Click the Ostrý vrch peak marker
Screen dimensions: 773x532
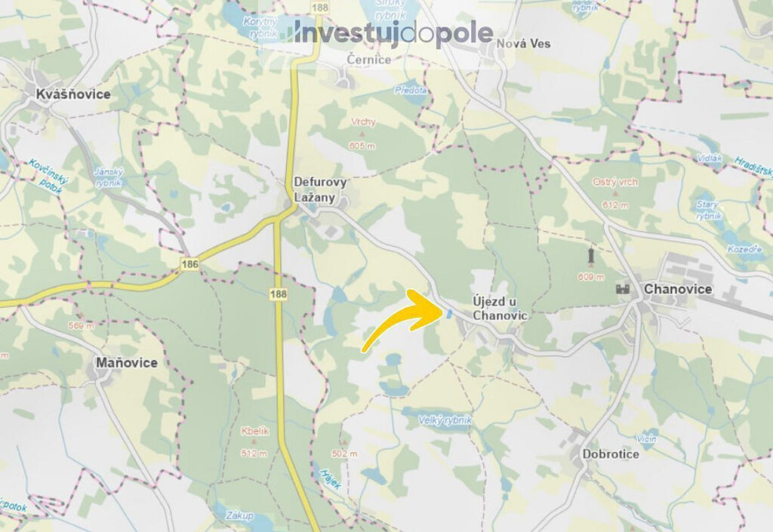pyautogui.click(x=614, y=194)
